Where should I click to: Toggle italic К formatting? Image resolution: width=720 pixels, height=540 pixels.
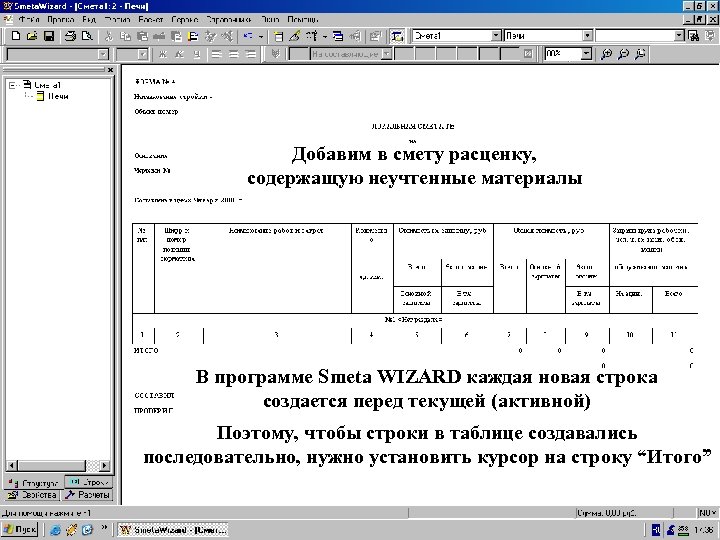pyautogui.click(x=180, y=54)
